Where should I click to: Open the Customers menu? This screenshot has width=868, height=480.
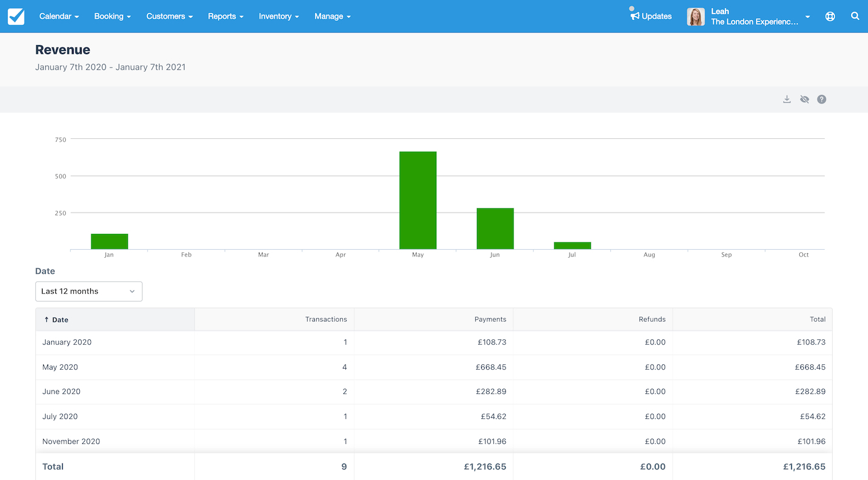pos(169,16)
